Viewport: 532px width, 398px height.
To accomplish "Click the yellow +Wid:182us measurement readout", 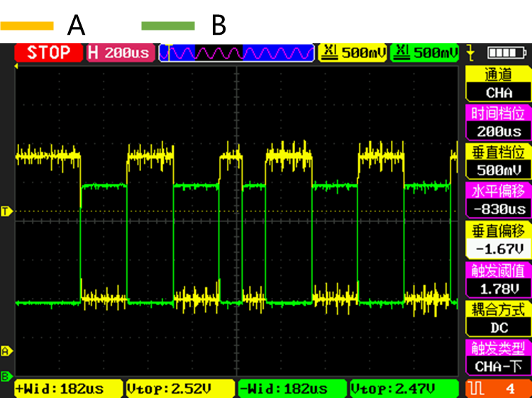I will pos(69,389).
